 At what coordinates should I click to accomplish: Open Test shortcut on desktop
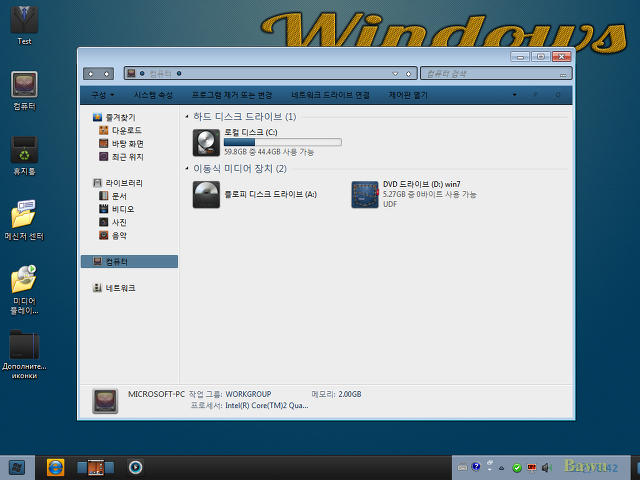tap(24, 24)
